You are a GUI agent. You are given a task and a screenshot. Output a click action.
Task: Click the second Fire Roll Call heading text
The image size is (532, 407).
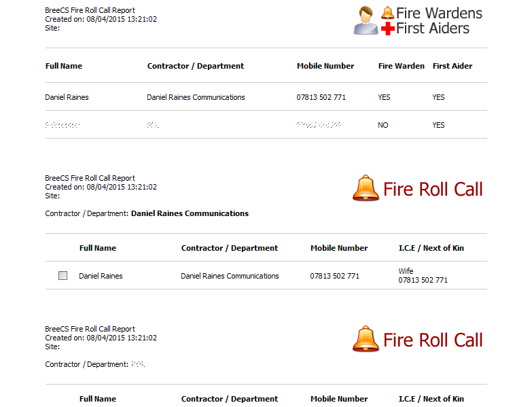[433, 340]
